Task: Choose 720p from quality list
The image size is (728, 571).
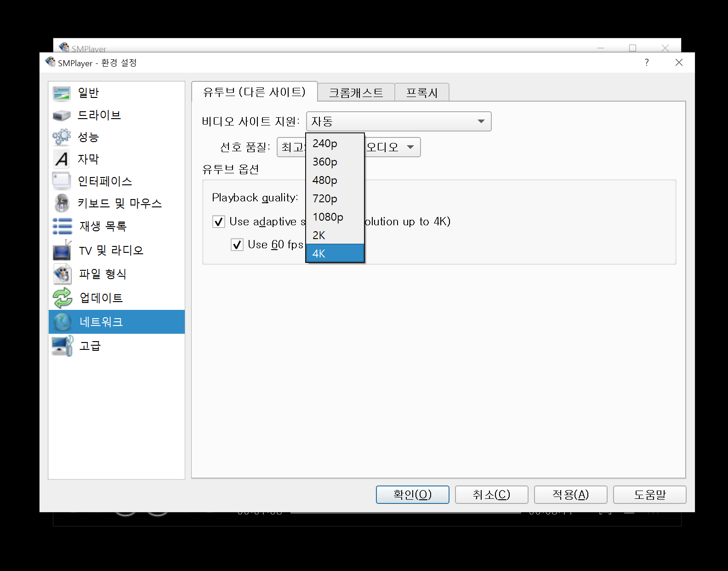Action: 335,199
